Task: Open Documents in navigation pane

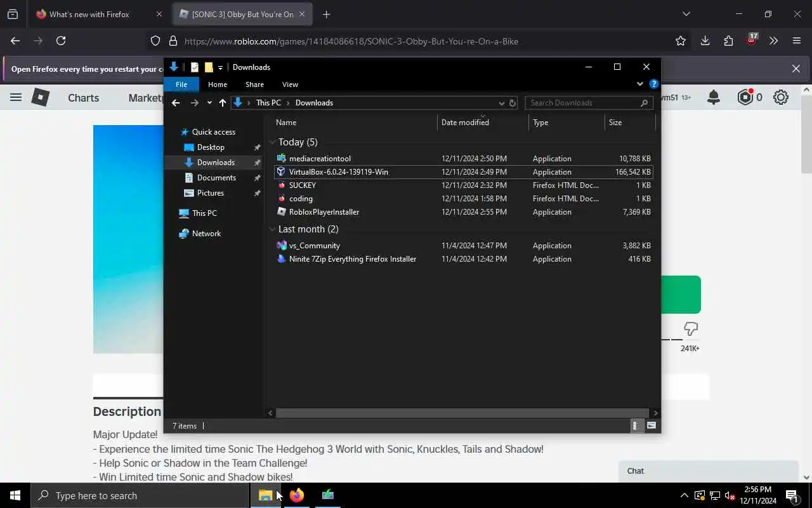Action: point(216,178)
